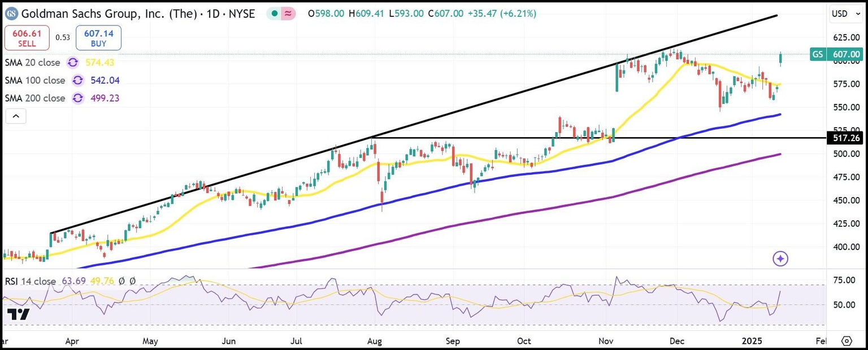This screenshot has height=350, width=868.
Task: Click refresh icon beside SMA 200
Action: [77, 98]
